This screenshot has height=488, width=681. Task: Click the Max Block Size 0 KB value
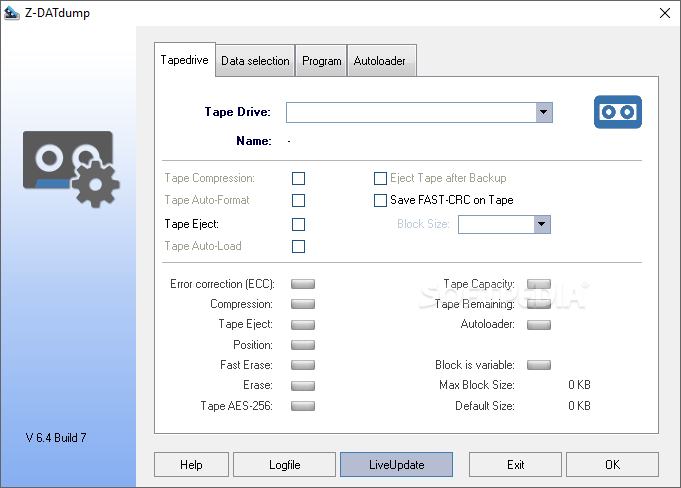pos(579,385)
